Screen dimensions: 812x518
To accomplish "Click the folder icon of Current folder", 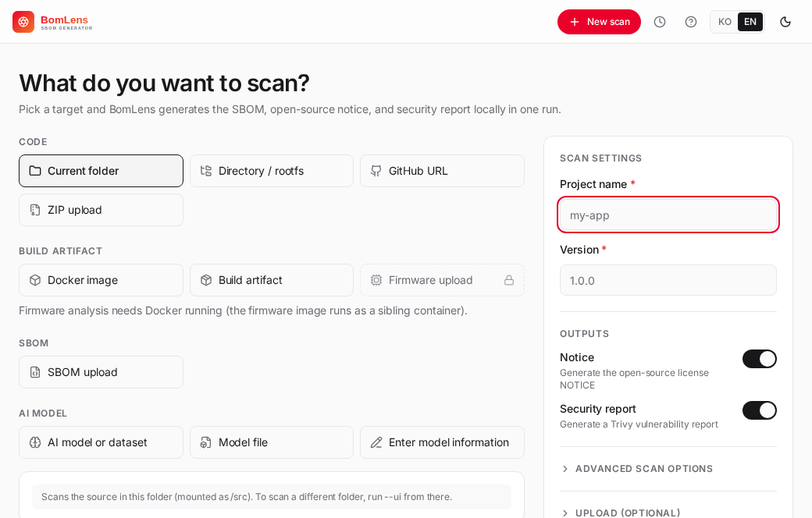I will (35, 171).
